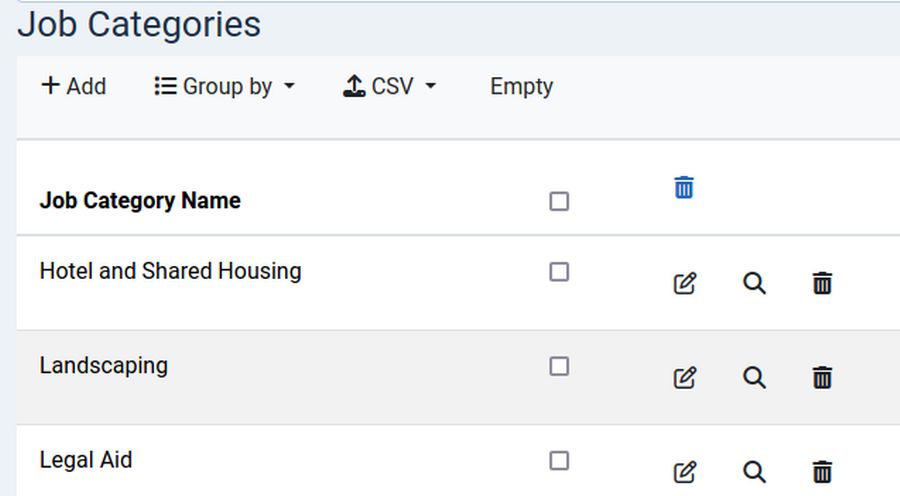Image resolution: width=900 pixels, height=496 pixels.
Task: Open the CSV export dropdown
Action: [x=390, y=87]
